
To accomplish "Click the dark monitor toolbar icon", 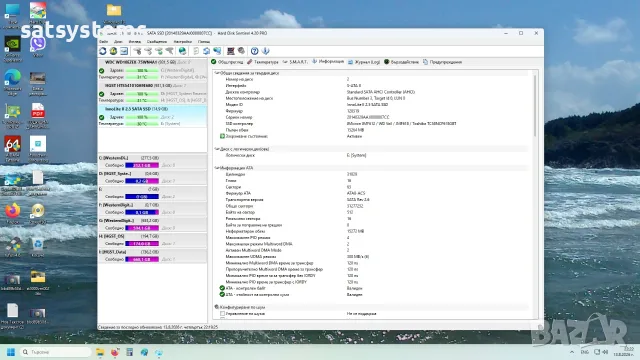I will click(x=231, y=51).
